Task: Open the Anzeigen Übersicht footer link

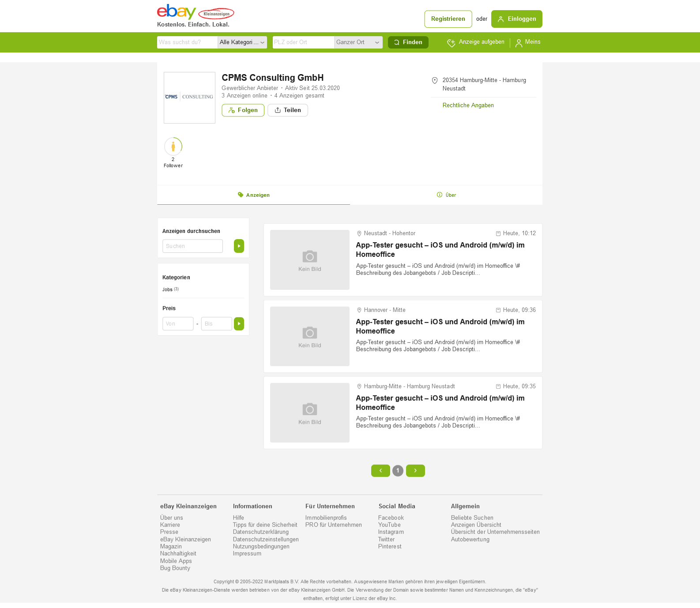Action: [476, 525]
